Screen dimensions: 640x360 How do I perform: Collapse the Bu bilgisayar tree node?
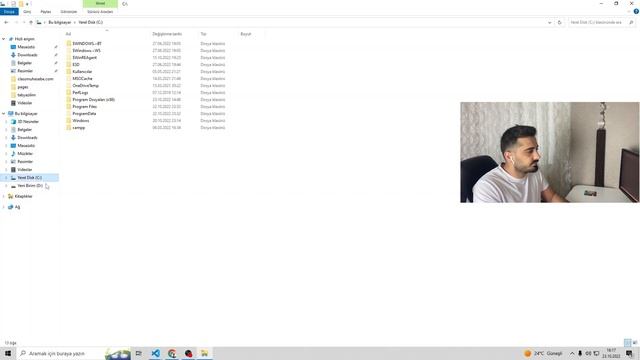pyautogui.click(x=4, y=113)
